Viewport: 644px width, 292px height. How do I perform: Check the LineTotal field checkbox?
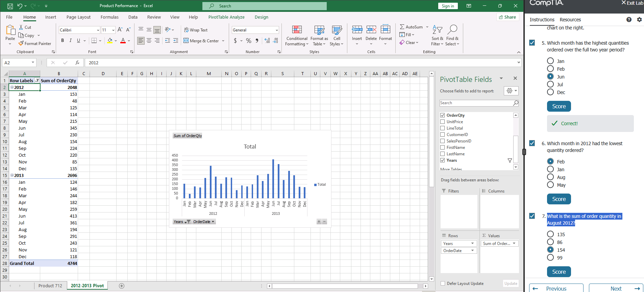[x=442, y=128]
